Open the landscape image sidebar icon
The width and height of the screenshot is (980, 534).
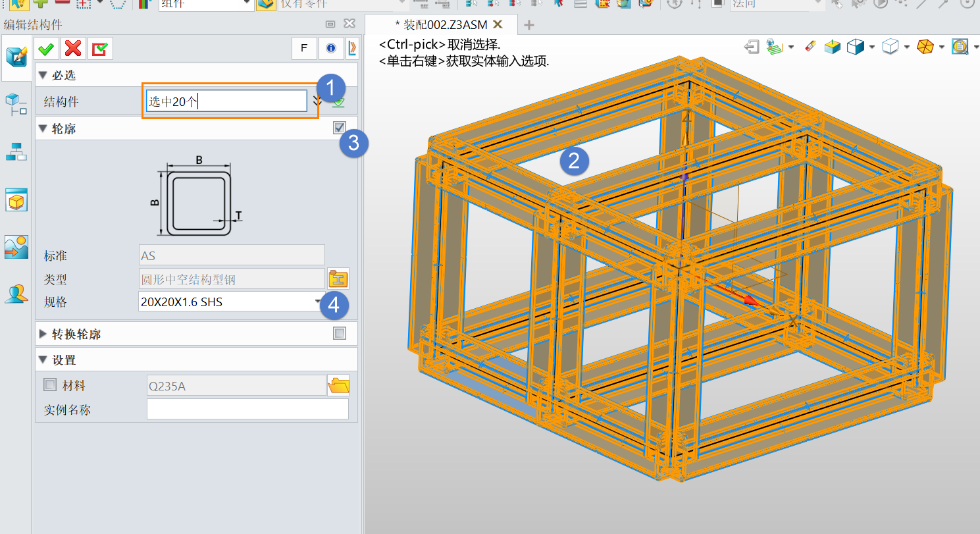tap(15, 247)
